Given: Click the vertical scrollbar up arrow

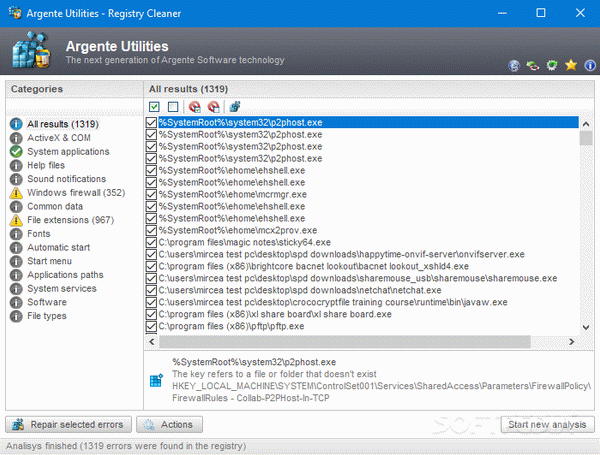Looking at the screenshot, I should [586, 124].
